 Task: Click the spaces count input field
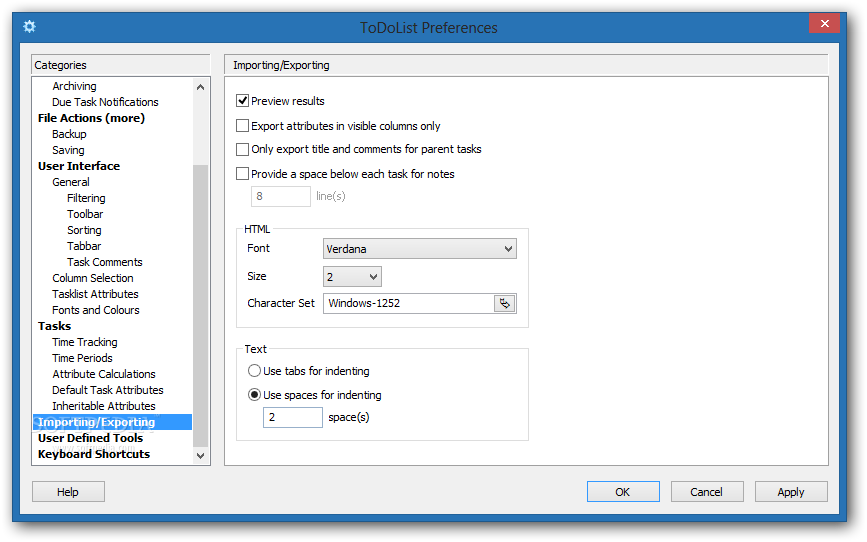pos(293,417)
